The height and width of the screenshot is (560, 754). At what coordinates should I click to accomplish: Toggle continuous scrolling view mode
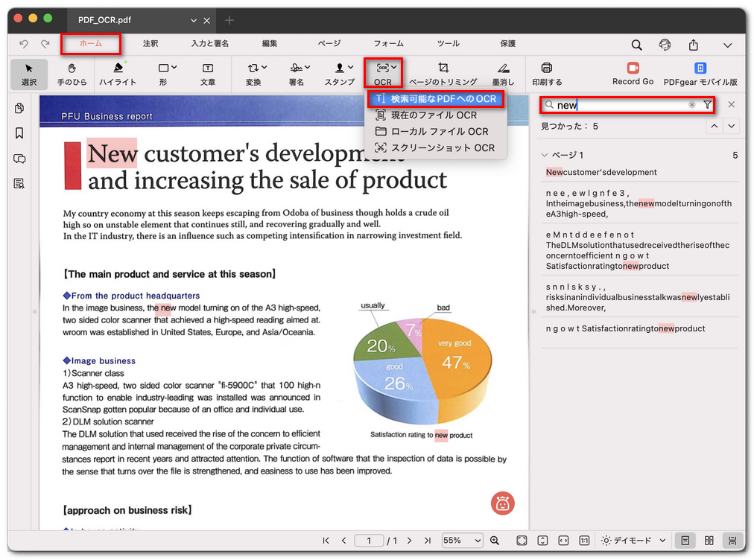click(733, 541)
